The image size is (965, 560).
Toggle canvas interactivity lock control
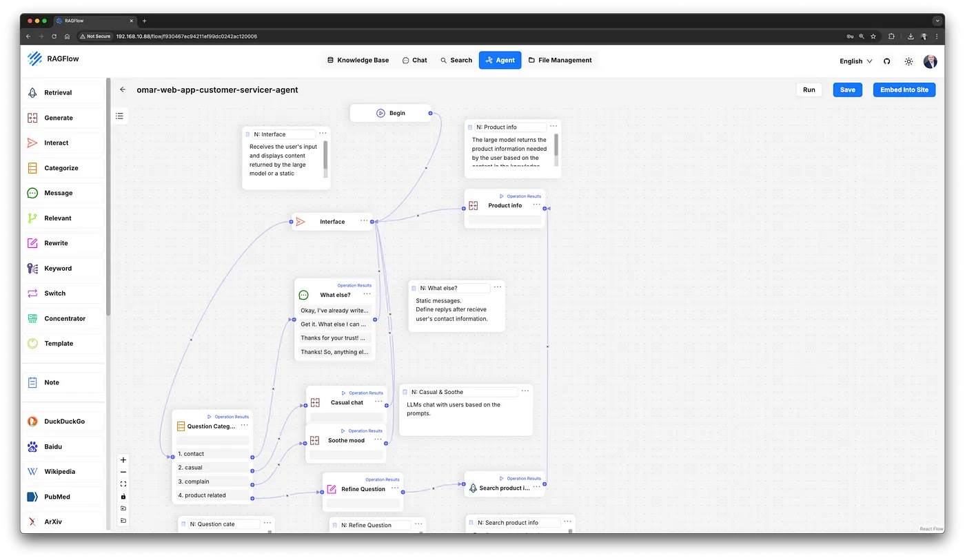123,496
